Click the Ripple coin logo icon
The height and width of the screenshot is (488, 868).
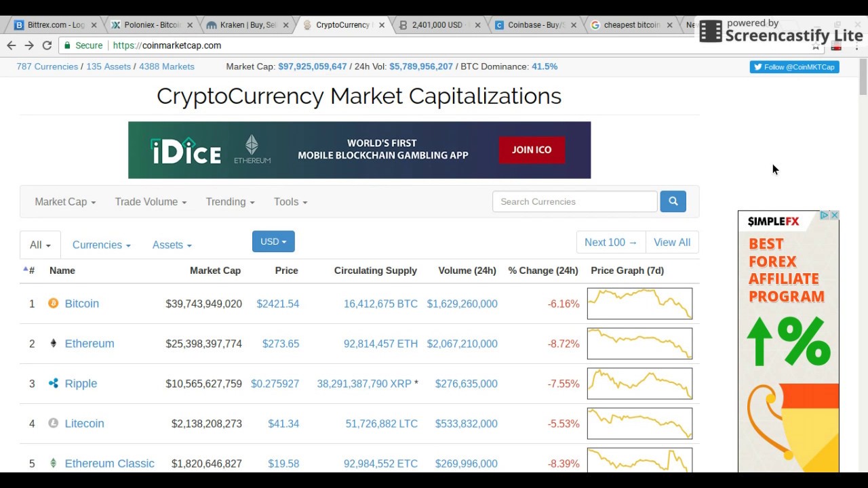[53, 384]
